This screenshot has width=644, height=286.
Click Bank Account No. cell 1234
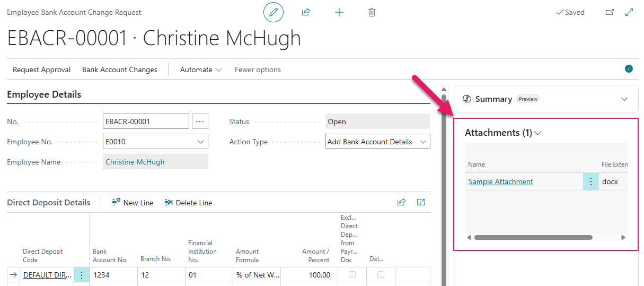click(113, 275)
